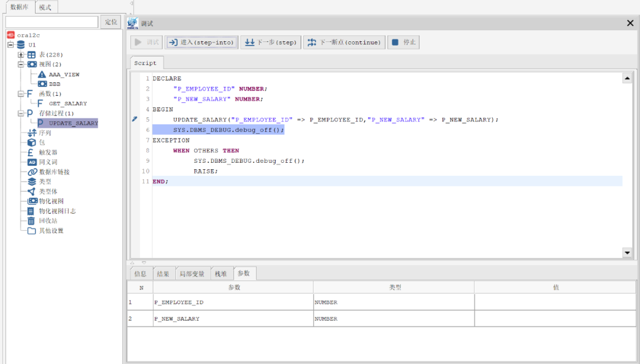
Task: Click the 回收站 recycle bin icon
Action: pyautogui.click(x=31, y=221)
